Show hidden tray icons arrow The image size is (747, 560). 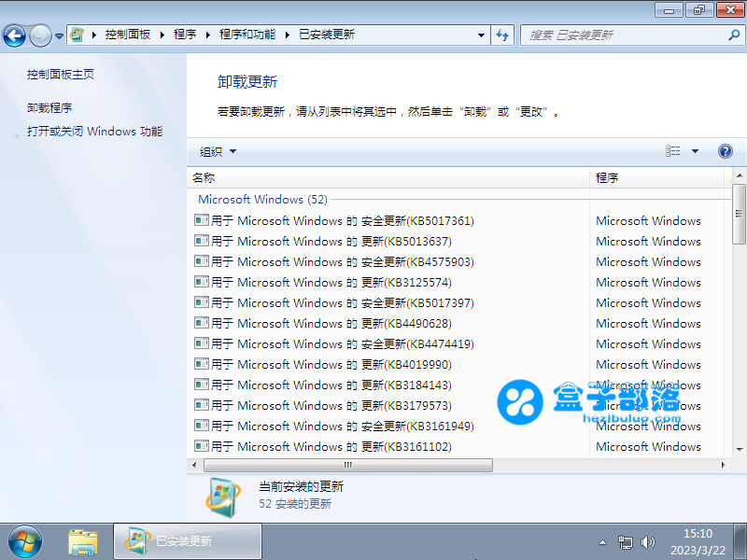(602, 542)
